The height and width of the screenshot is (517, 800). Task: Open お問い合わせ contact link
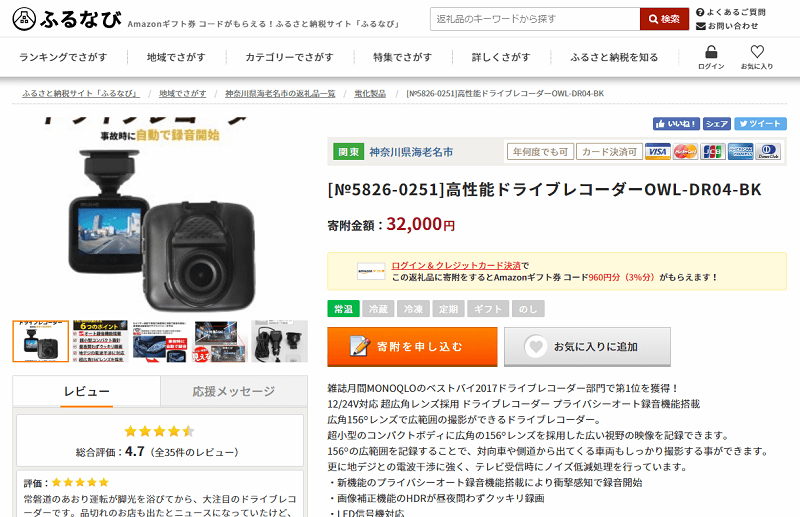pyautogui.click(x=727, y=26)
